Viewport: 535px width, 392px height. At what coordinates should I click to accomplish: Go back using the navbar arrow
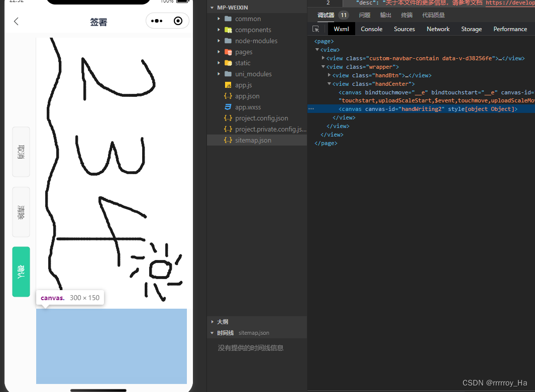click(16, 22)
